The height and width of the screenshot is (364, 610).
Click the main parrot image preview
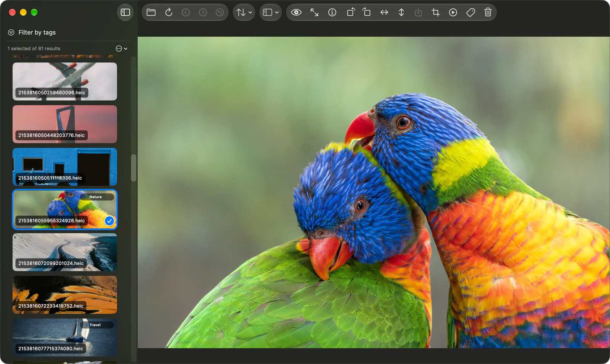click(x=374, y=192)
